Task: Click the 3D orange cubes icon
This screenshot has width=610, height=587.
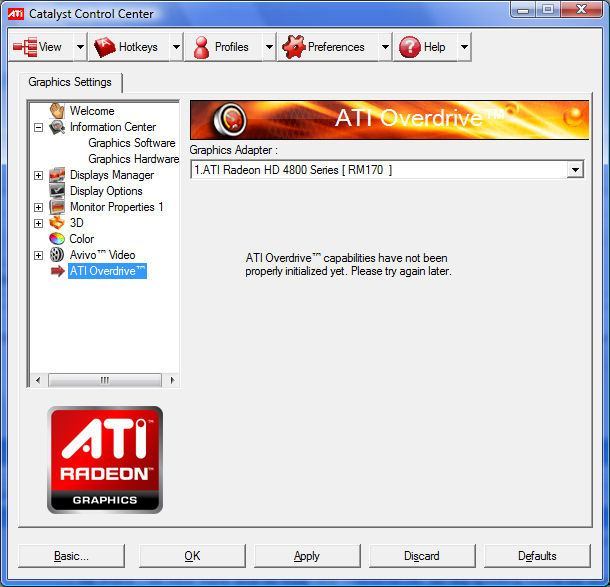Action: pos(57,223)
